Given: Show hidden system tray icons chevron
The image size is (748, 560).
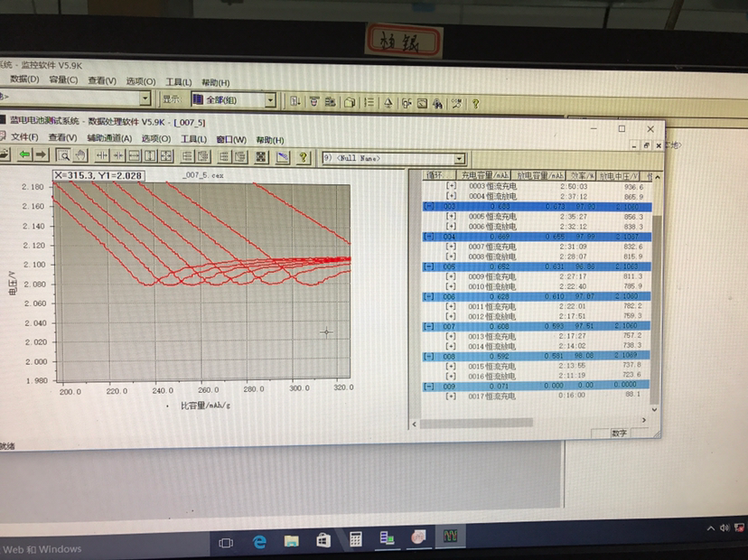Looking at the screenshot, I should click(x=710, y=527).
